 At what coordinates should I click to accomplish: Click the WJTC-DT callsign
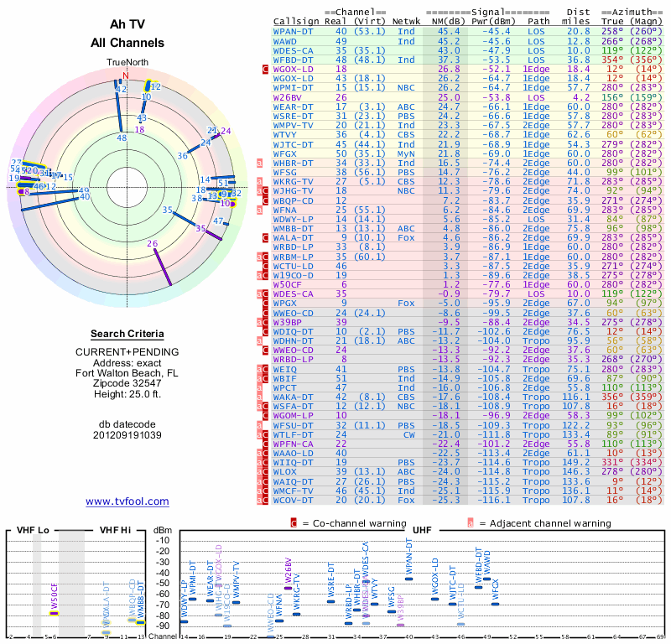tap(293, 144)
